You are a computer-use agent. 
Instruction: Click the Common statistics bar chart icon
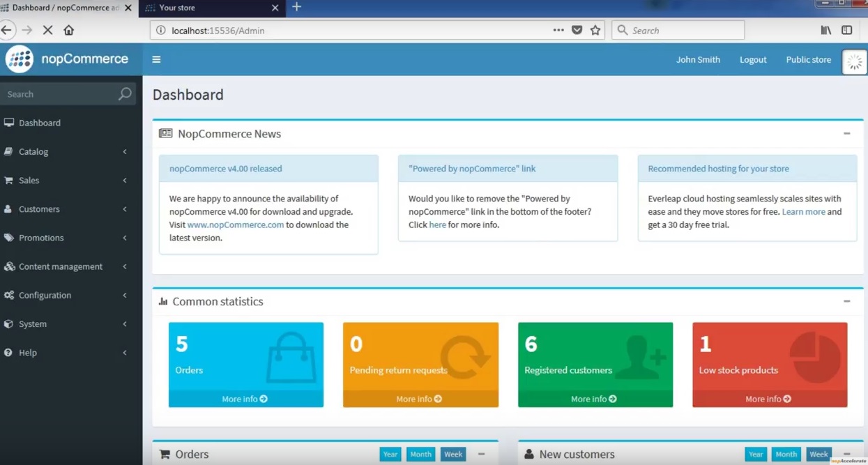(163, 301)
